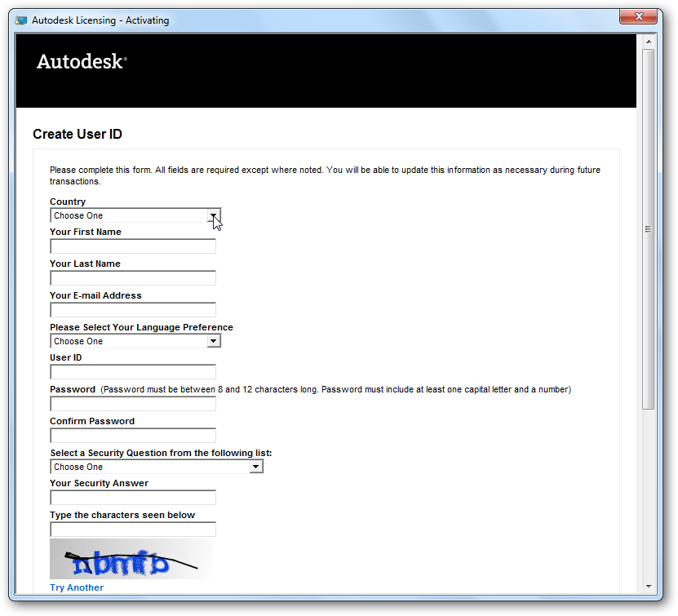Focus the E-mail Address input
678x616 pixels.
pyautogui.click(x=133, y=310)
